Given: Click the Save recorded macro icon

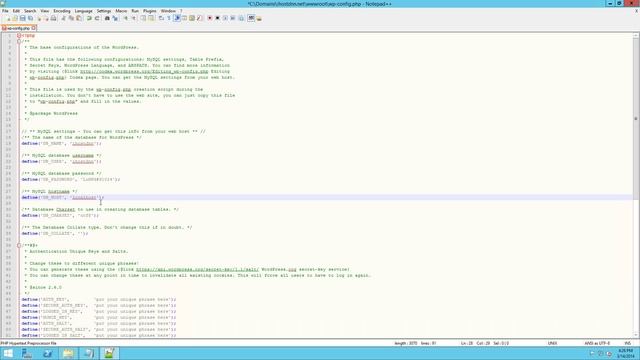Looking at the screenshot, I should coord(241,18).
